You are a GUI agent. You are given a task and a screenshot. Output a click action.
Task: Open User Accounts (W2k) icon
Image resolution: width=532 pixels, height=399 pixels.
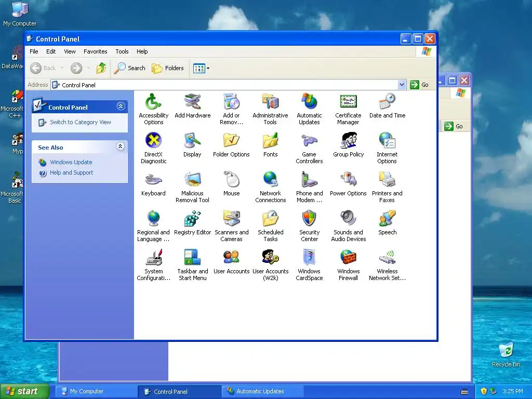(x=270, y=257)
